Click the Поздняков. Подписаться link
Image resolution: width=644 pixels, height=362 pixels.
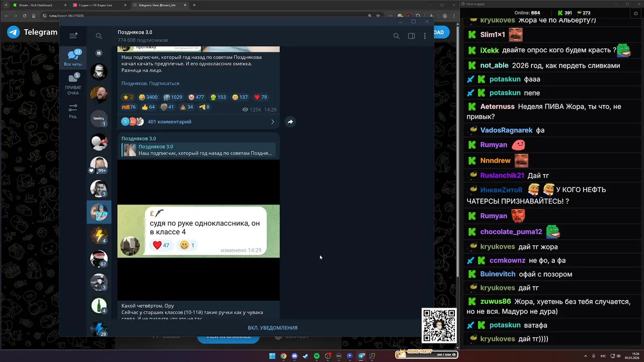pyautogui.click(x=150, y=83)
